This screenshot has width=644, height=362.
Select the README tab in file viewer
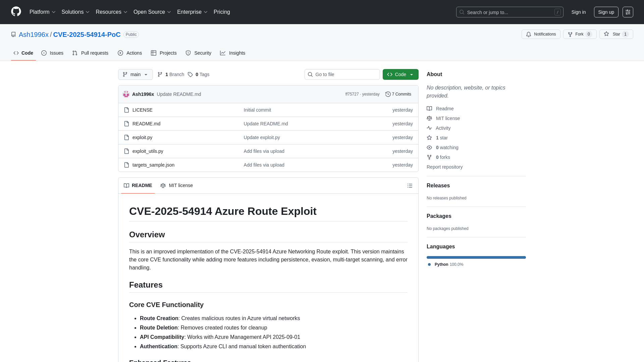[x=138, y=185]
